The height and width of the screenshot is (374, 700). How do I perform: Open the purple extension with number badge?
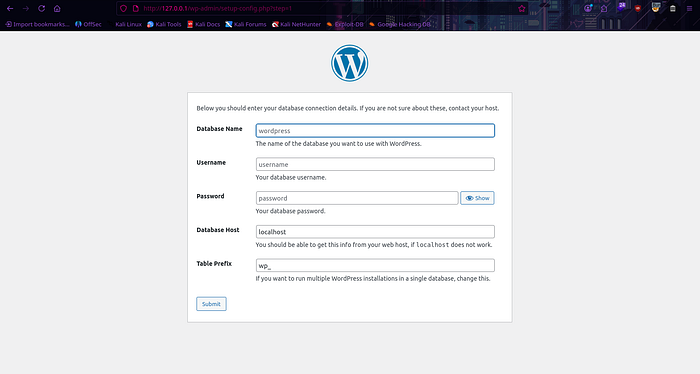pyautogui.click(x=621, y=7)
